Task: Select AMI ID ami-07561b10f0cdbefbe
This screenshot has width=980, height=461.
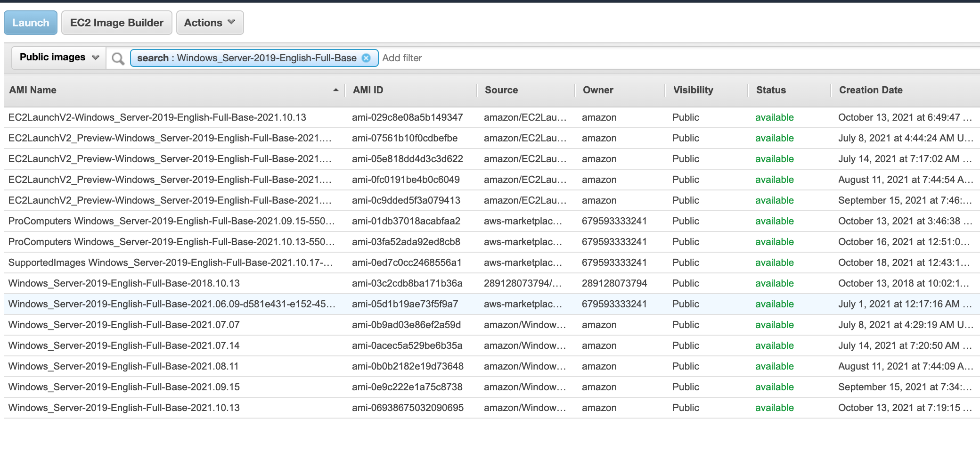Action: point(405,138)
